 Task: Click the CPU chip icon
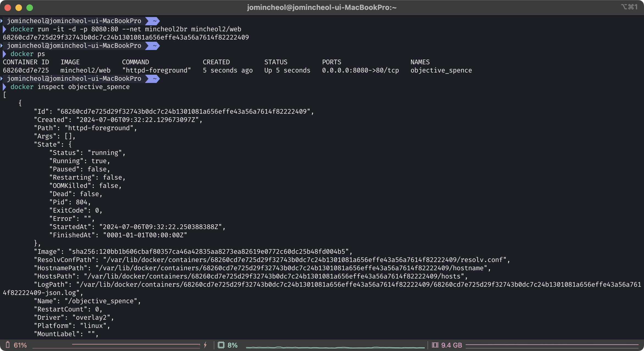click(221, 345)
